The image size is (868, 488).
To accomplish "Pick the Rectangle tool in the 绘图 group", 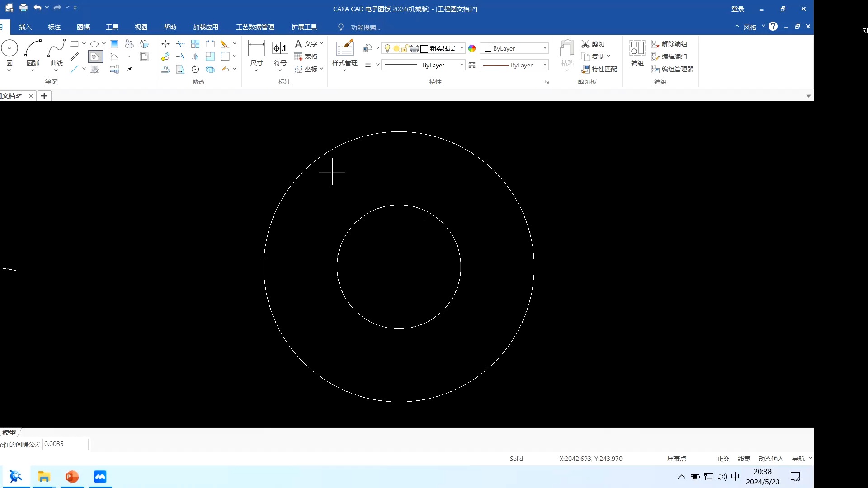I will click(75, 44).
